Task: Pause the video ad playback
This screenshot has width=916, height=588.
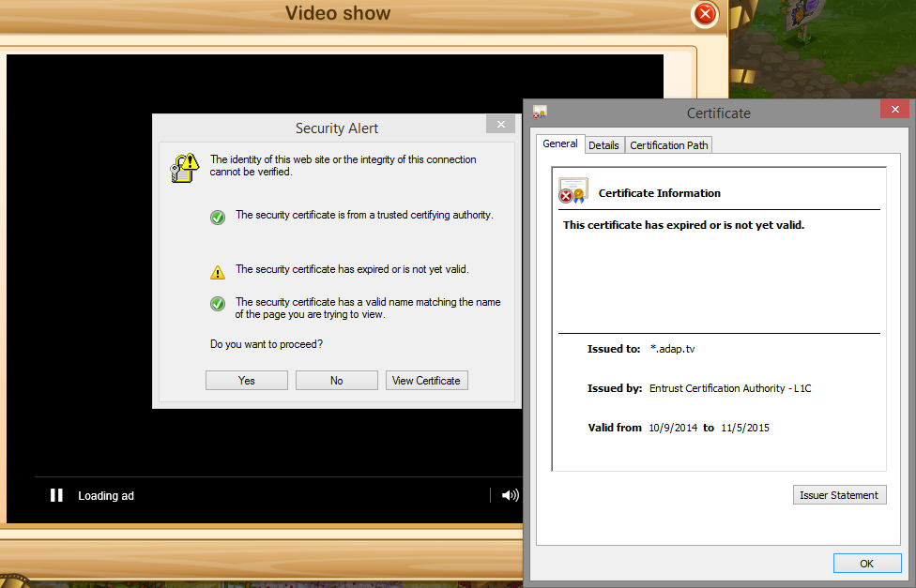Action: coord(56,495)
